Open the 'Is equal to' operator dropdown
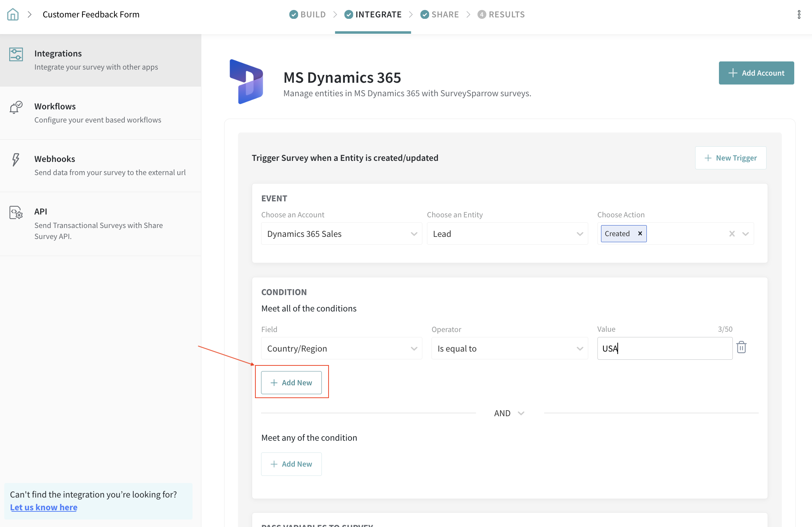This screenshot has height=527, width=812. click(509, 348)
